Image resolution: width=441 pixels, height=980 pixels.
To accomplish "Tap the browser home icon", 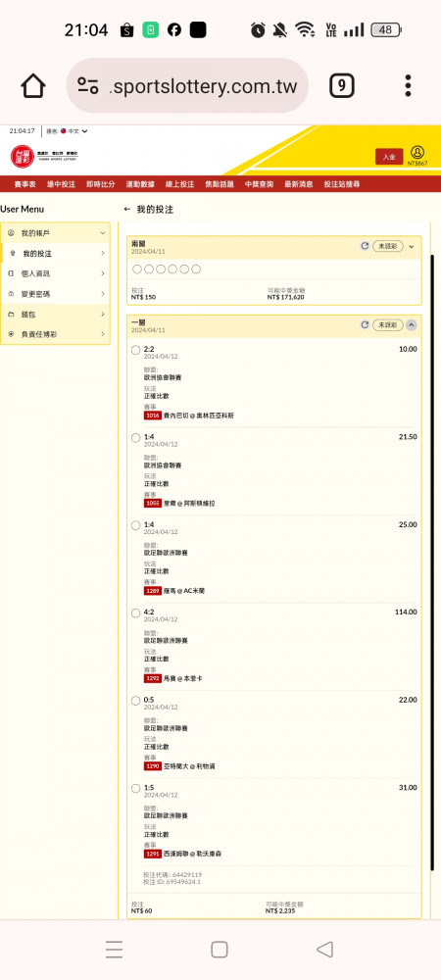I will (x=33, y=86).
